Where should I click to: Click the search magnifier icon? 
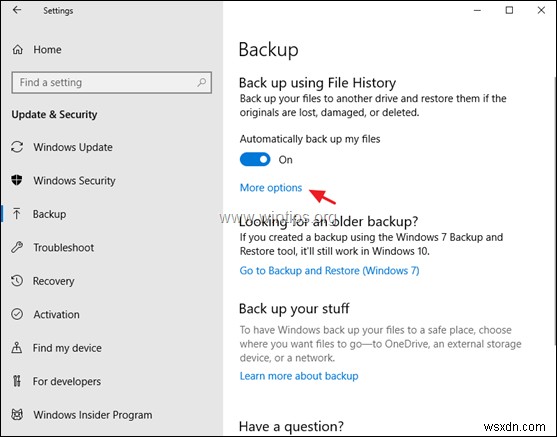coord(201,82)
